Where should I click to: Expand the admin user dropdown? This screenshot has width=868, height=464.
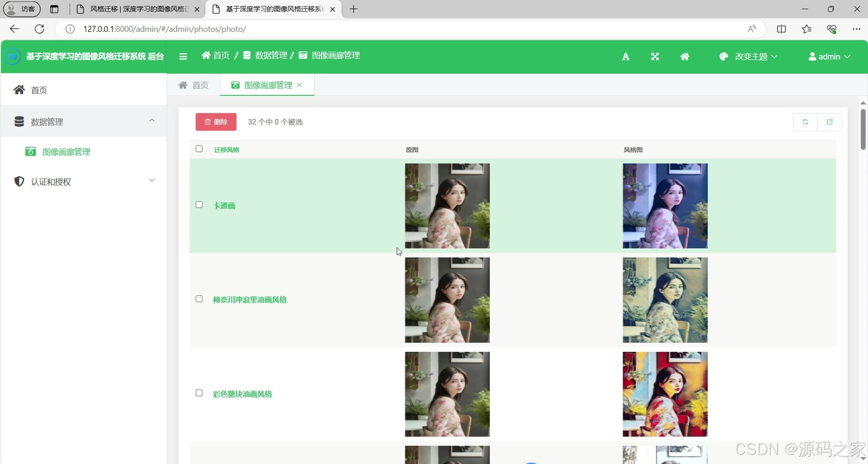828,56
